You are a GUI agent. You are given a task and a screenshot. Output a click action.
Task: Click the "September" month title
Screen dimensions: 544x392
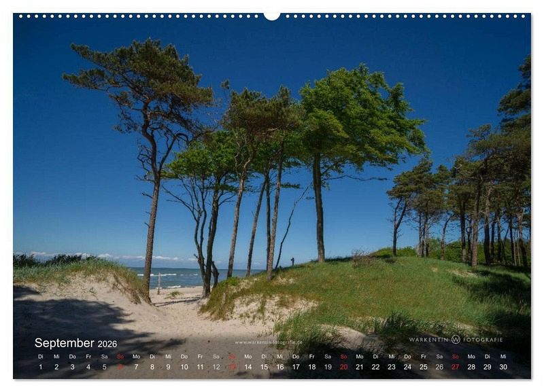[x=64, y=343]
